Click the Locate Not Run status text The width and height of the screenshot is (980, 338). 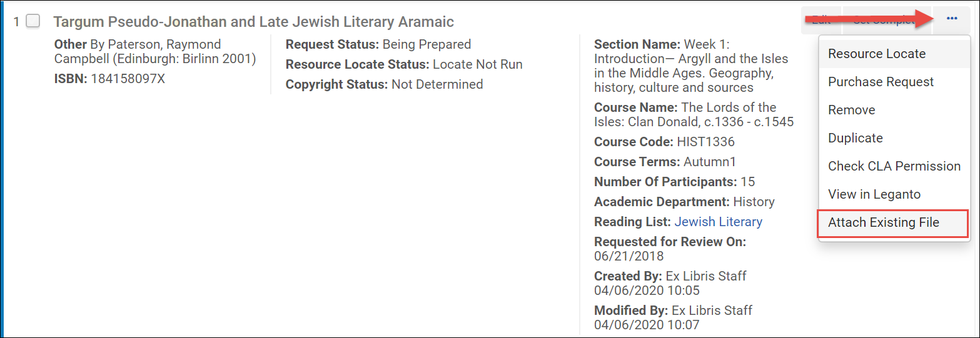click(477, 64)
